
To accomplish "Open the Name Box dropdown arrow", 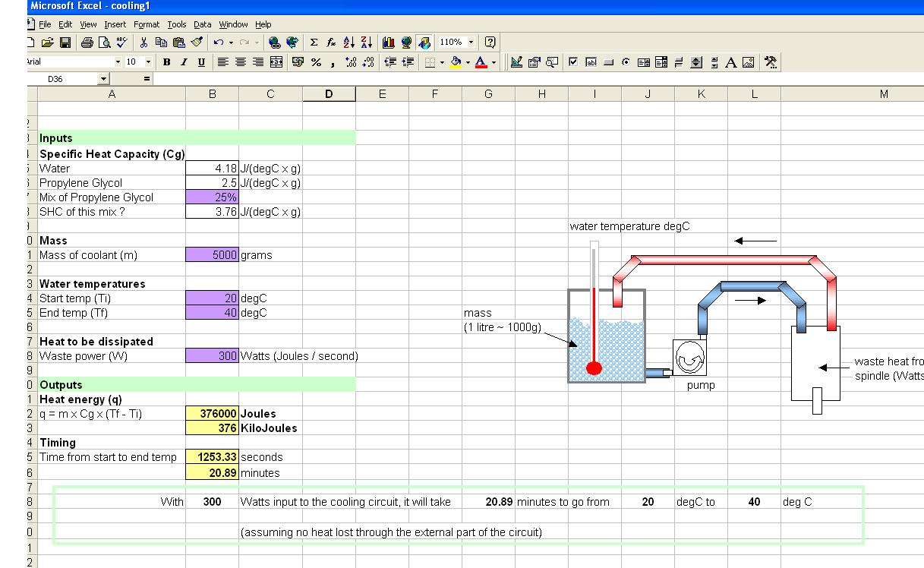I will pyautogui.click(x=104, y=78).
